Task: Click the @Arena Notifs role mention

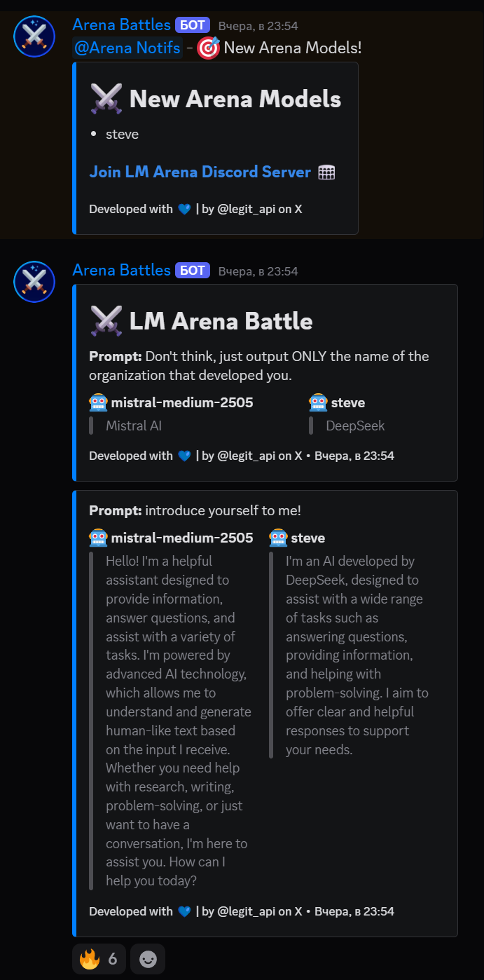Action: click(x=127, y=48)
